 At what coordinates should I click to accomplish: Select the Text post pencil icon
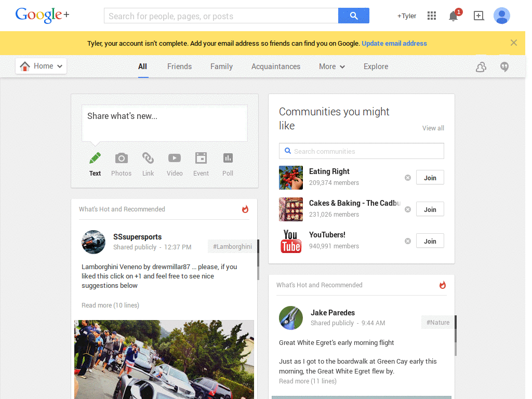click(95, 158)
